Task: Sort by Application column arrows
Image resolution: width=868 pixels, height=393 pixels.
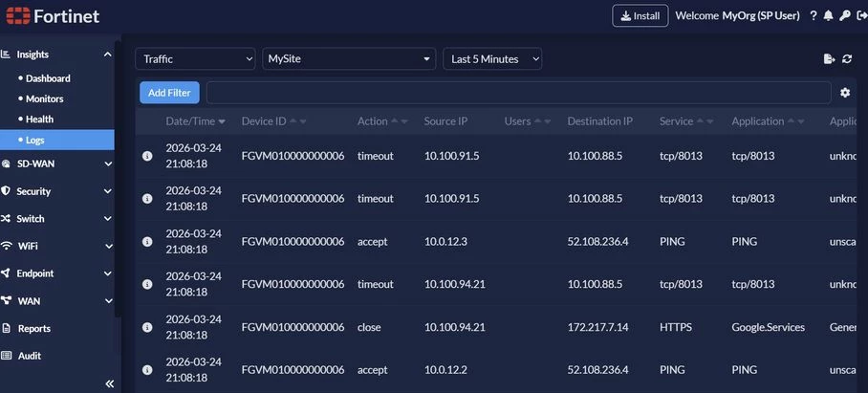Action: click(795, 121)
